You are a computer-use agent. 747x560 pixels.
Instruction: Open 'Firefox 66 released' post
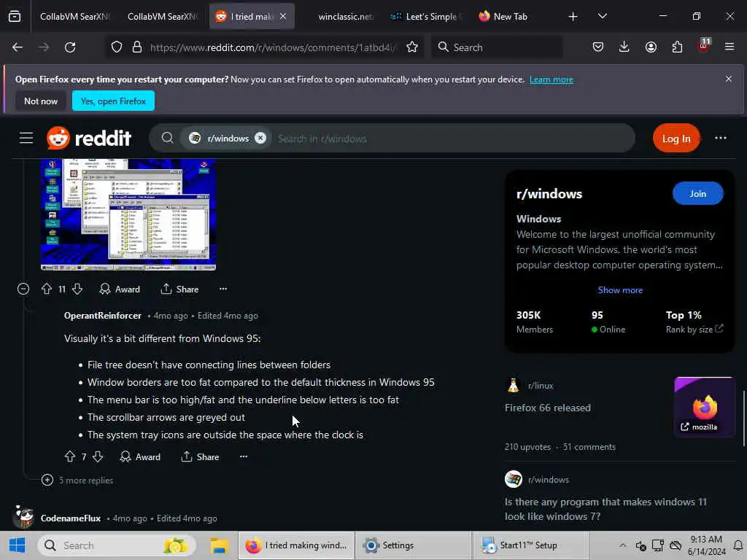point(547,408)
